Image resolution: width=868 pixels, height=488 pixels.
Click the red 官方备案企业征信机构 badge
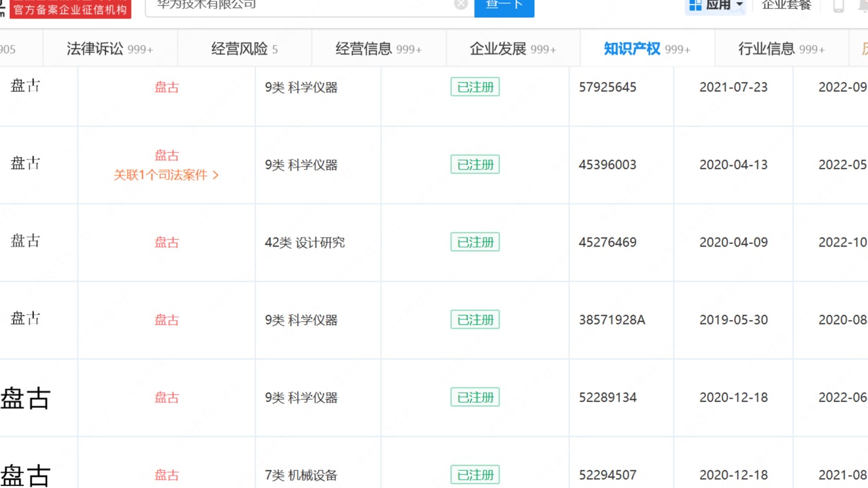(x=71, y=9)
